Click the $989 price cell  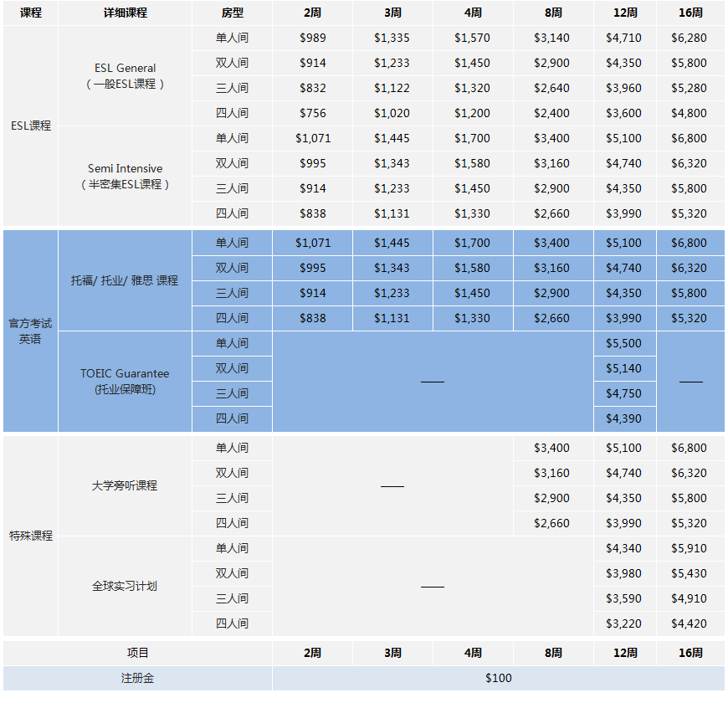[x=312, y=38]
